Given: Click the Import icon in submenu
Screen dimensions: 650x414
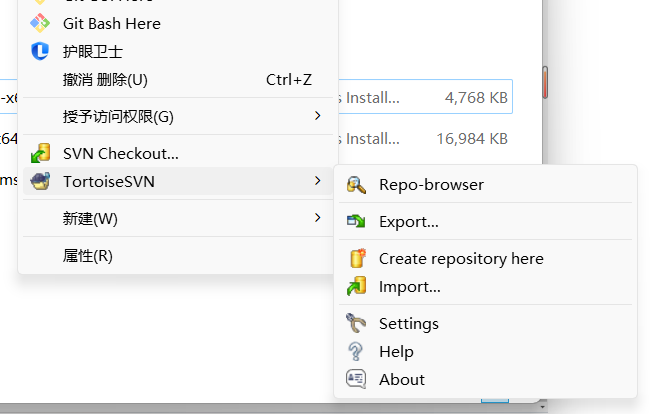Looking at the screenshot, I should click(x=356, y=287).
